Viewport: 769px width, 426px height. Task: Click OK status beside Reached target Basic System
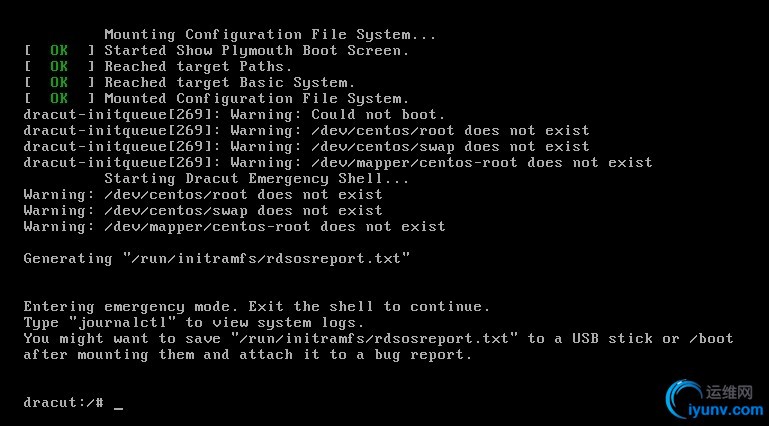pos(59,82)
